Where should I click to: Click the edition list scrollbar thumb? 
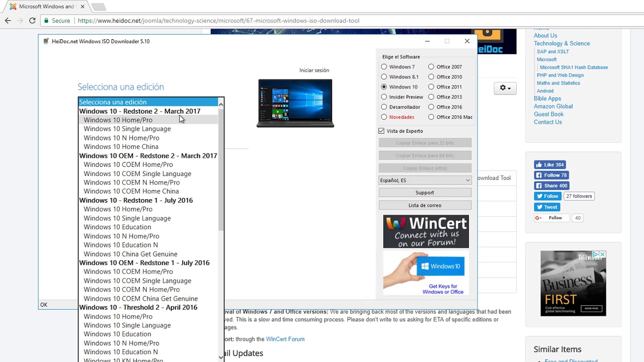(x=221, y=169)
